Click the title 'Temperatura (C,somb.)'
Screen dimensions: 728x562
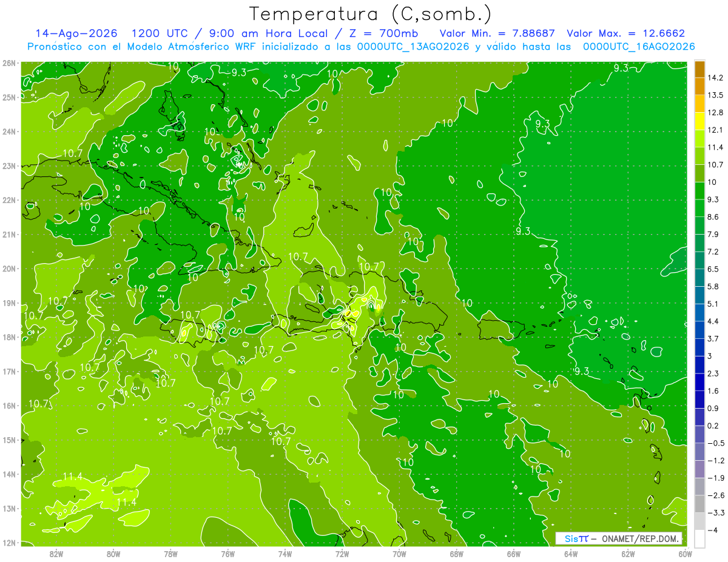point(371,15)
